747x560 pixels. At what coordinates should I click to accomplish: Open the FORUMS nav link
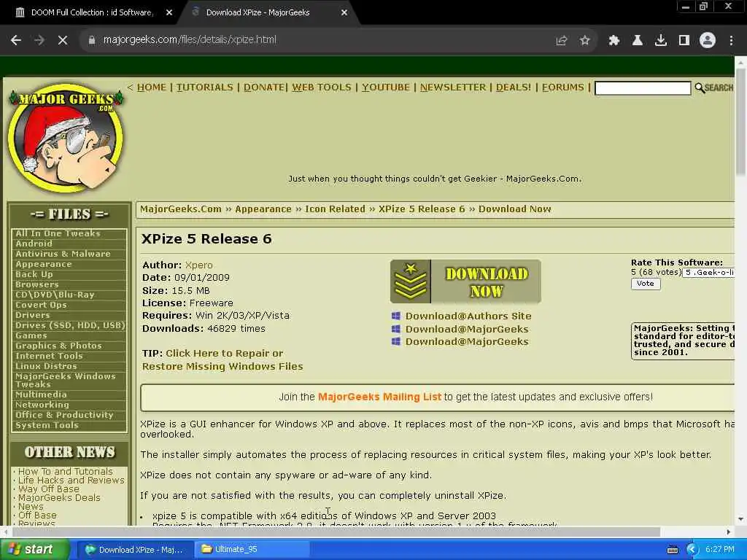coord(562,87)
